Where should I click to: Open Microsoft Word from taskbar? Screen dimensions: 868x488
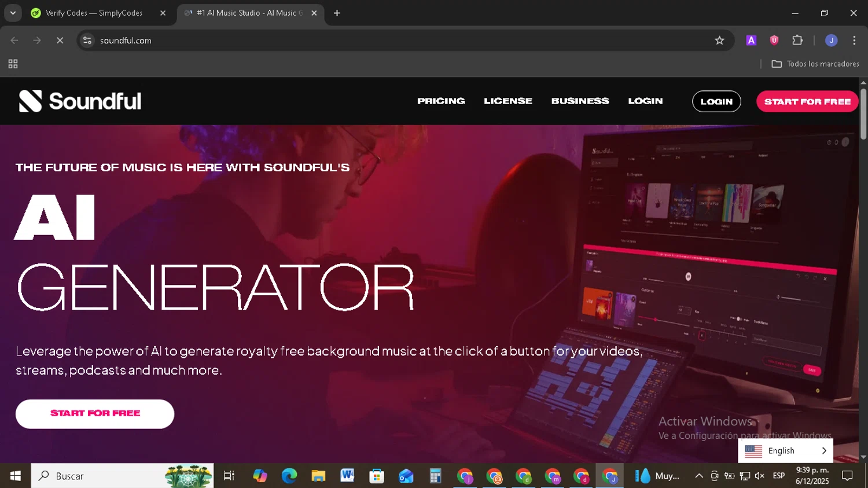pyautogui.click(x=347, y=476)
